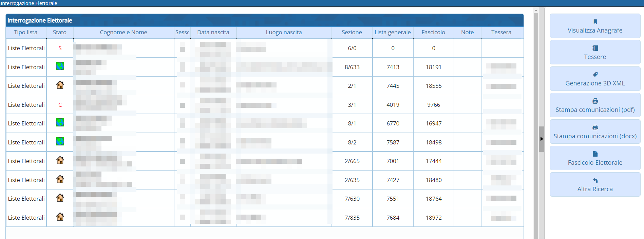Sort by Data nascita column header
The image size is (644, 239).
tap(213, 32)
